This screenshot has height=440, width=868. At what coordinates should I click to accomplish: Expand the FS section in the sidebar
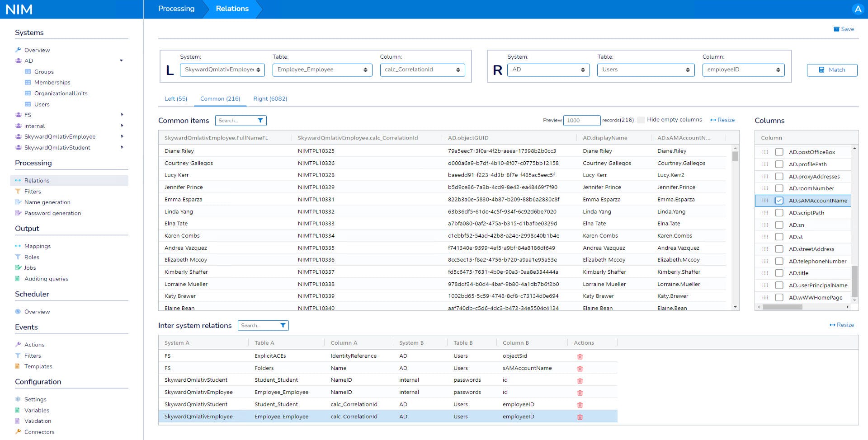click(x=122, y=115)
